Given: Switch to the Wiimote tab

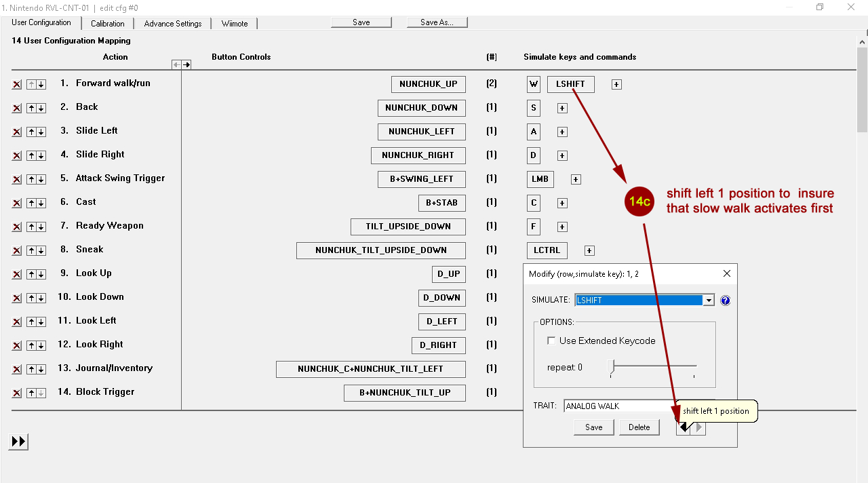Looking at the screenshot, I should (x=235, y=23).
